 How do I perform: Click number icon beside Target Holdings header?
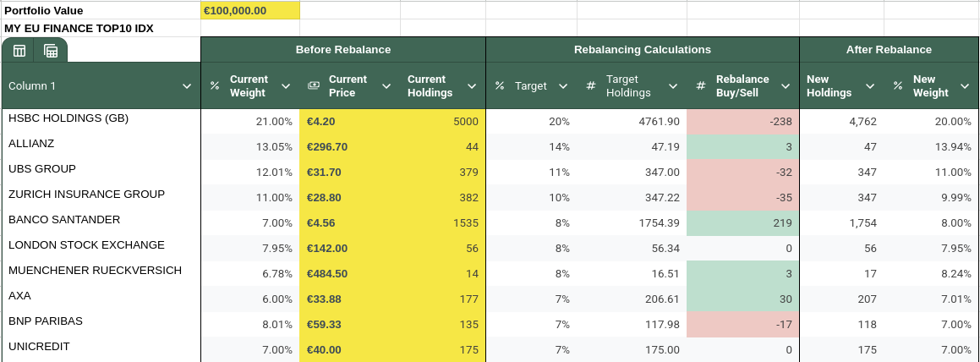point(591,85)
